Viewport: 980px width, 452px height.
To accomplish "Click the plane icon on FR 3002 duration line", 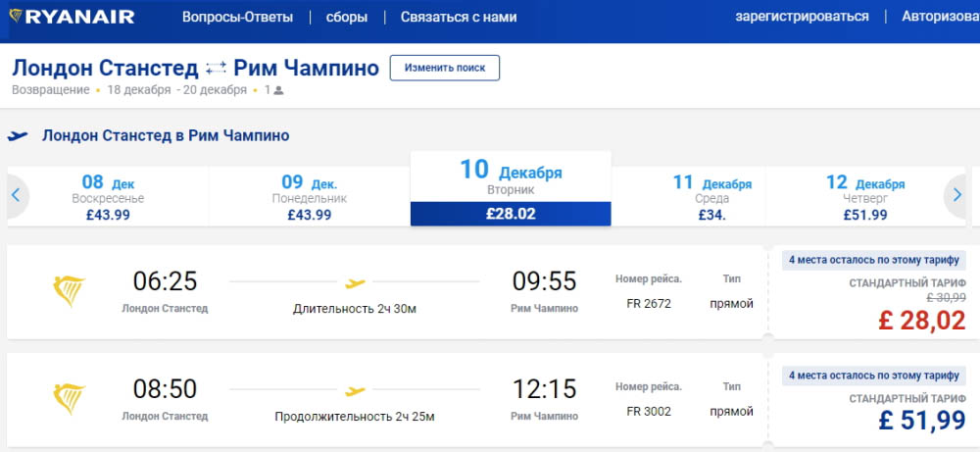I will point(355,391).
